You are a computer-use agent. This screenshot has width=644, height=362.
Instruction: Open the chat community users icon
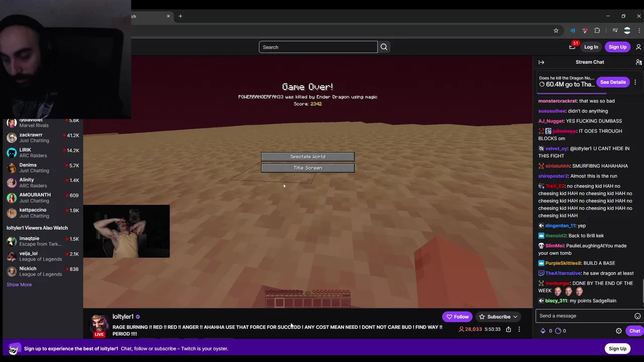[x=638, y=62]
